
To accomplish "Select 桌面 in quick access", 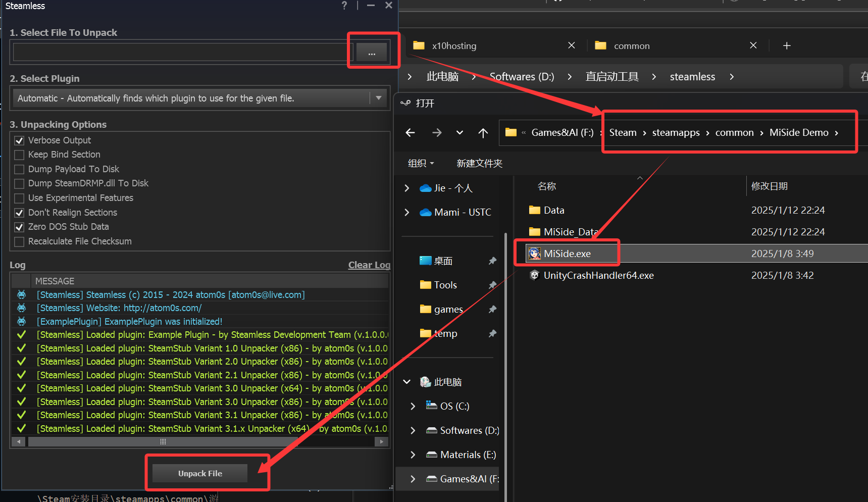I will coord(443,261).
